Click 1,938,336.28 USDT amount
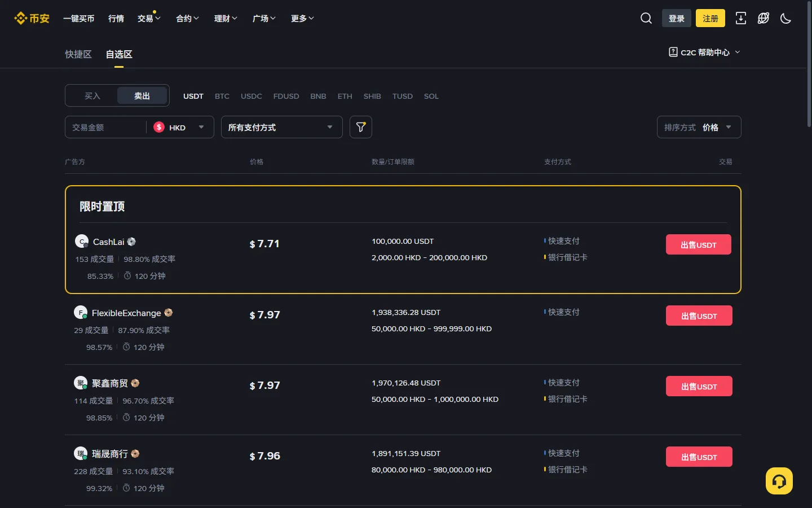This screenshot has height=508, width=812. [x=406, y=312]
